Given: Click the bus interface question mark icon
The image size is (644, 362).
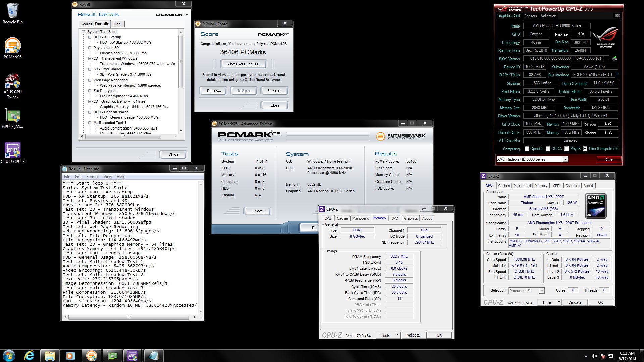Looking at the screenshot, I should click(617, 75).
